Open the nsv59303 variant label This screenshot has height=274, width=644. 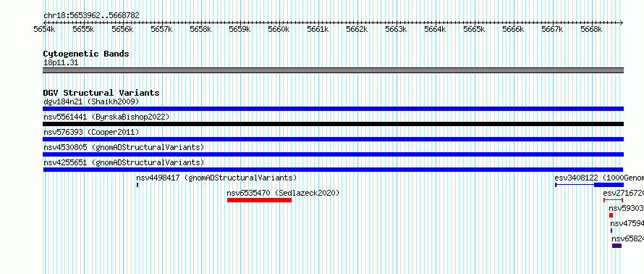[627, 208]
